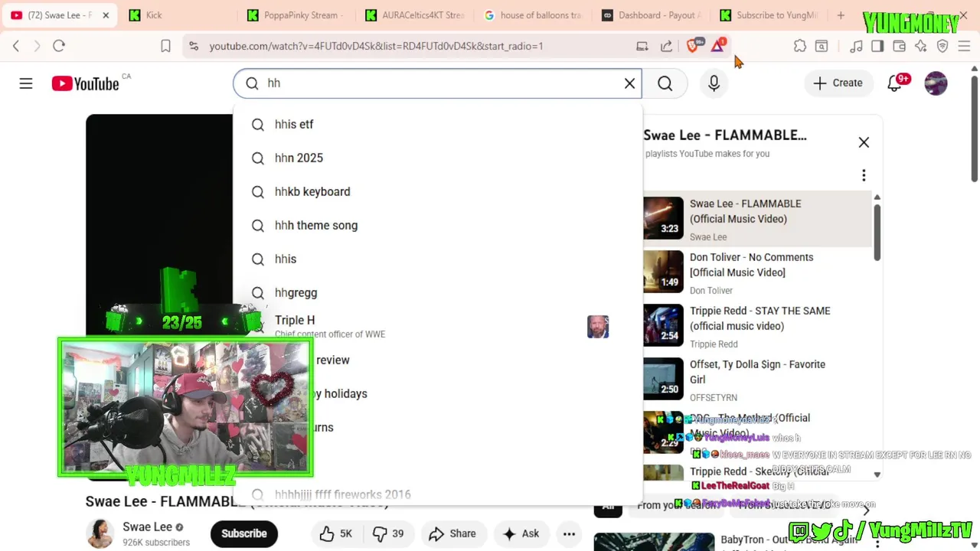This screenshot has height=551, width=980.
Task: Open install app icon in address bar
Action: coord(642,46)
